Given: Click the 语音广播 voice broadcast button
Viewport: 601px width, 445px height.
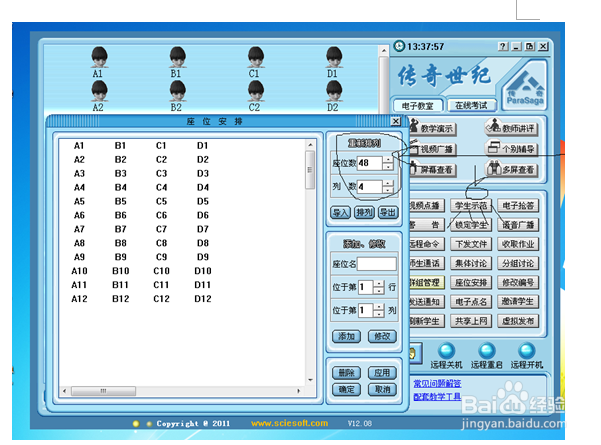Looking at the screenshot, I should tap(518, 225).
